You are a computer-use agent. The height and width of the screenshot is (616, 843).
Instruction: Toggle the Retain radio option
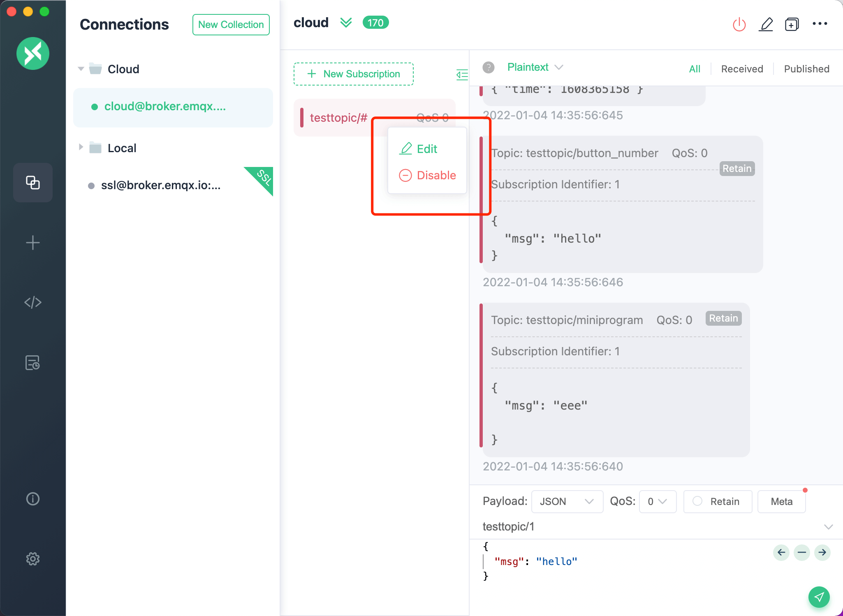tap(697, 501)
